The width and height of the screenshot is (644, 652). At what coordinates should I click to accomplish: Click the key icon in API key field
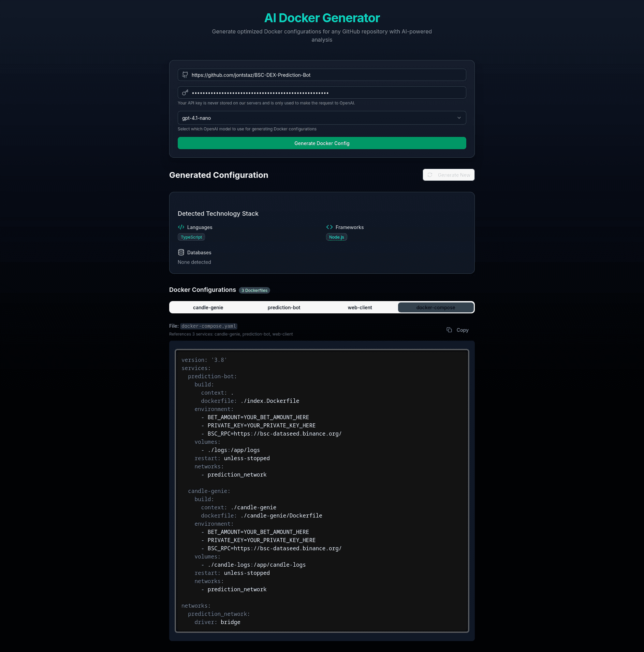tap(185, 93)
